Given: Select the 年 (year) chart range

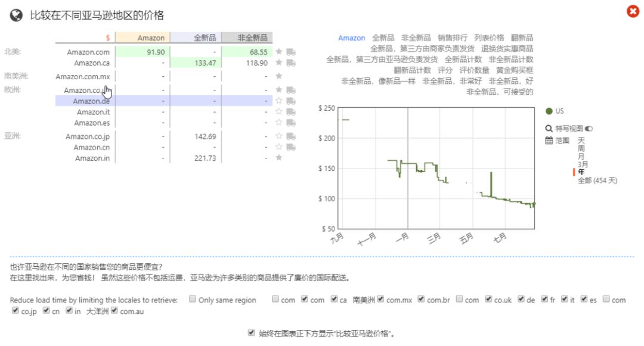Looking at the screenshot, I should point(581,172).
